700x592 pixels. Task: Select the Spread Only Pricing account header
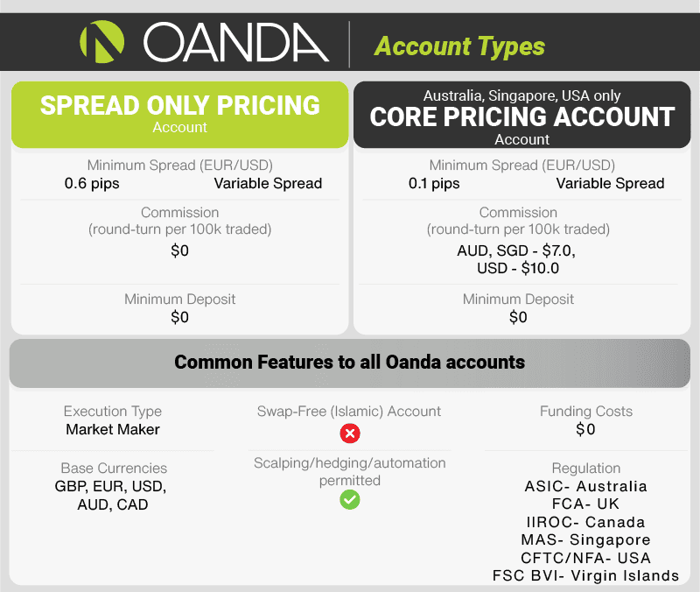click(180, 115)
